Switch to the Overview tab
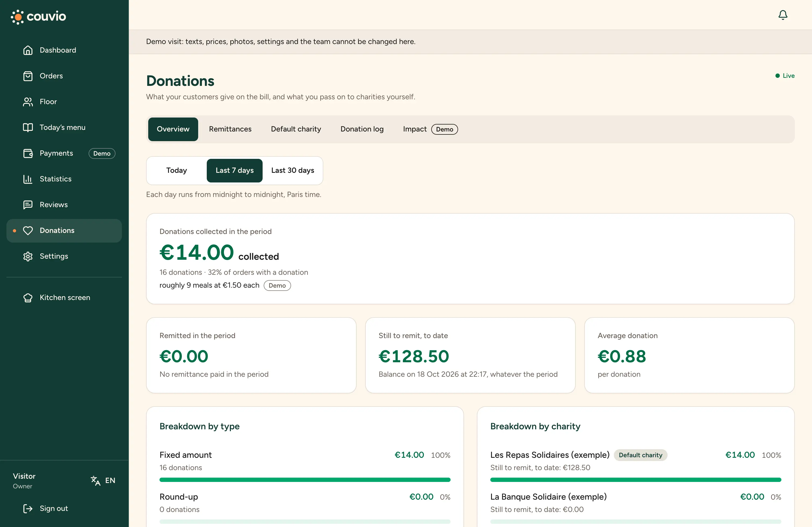 (173, 129)
